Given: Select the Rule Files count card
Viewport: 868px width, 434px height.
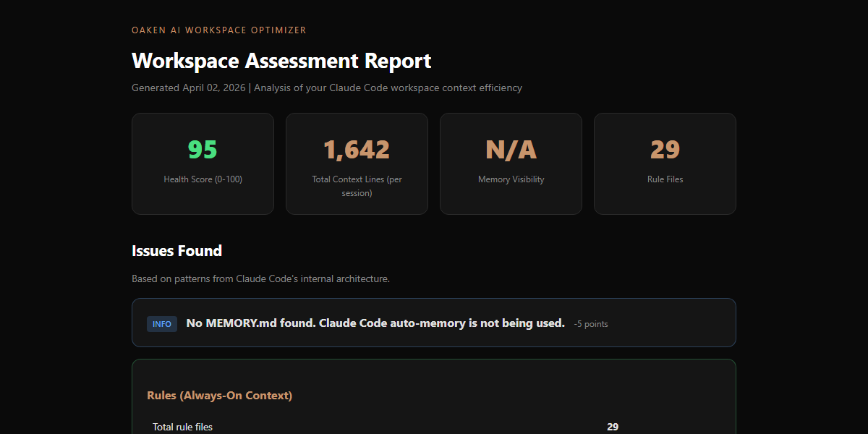Looking at the screenshot, I should tap(665, 163).
